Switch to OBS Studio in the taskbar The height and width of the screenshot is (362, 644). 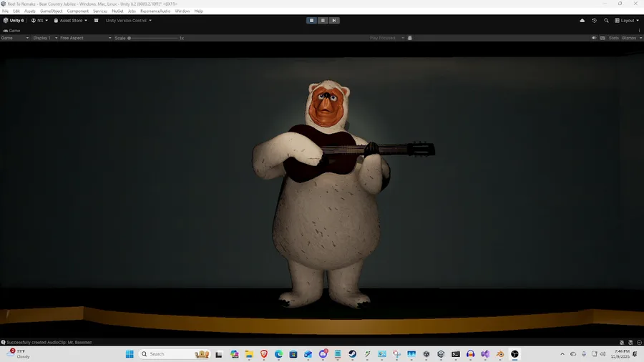(x=514, y=354)
